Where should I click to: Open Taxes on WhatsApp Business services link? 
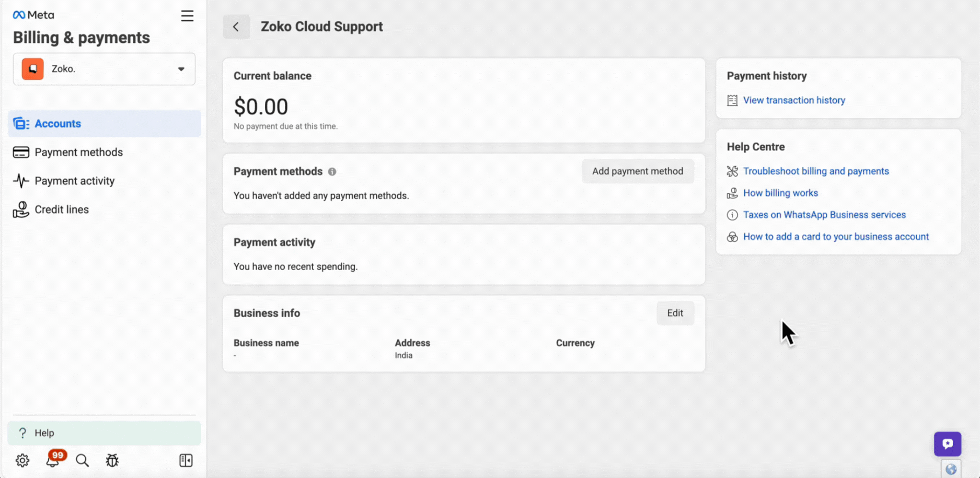click(x=824, y=215)
